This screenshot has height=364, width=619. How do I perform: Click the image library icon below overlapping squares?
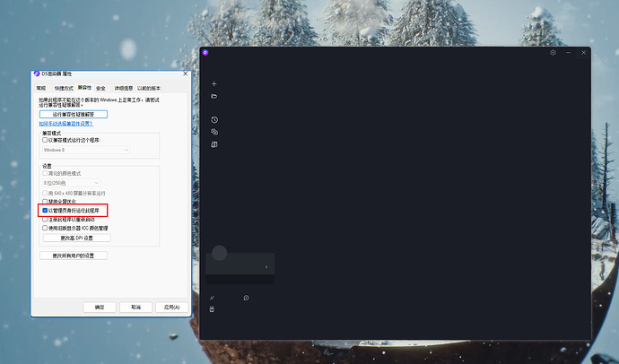[x=214, y=144]
